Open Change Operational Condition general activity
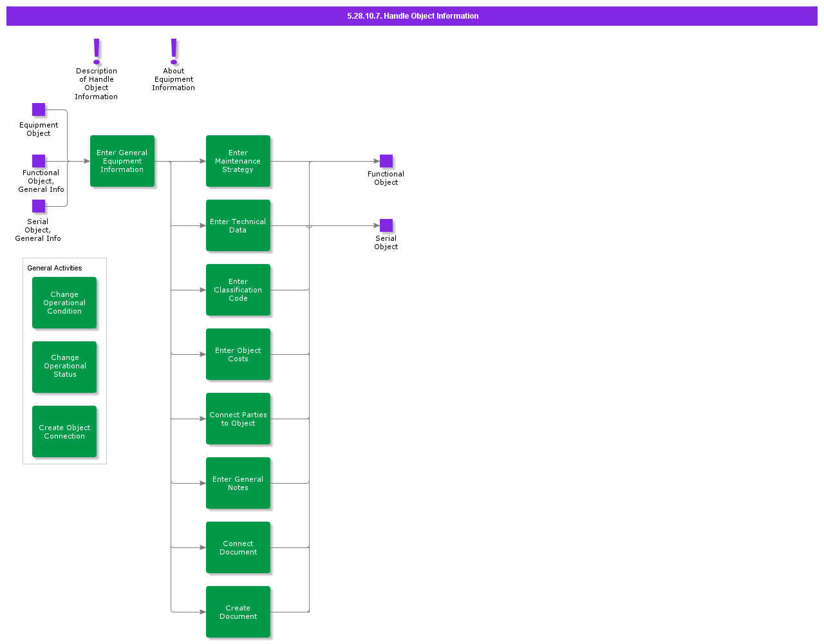The image size is (824, 644). tap(64, 303)
